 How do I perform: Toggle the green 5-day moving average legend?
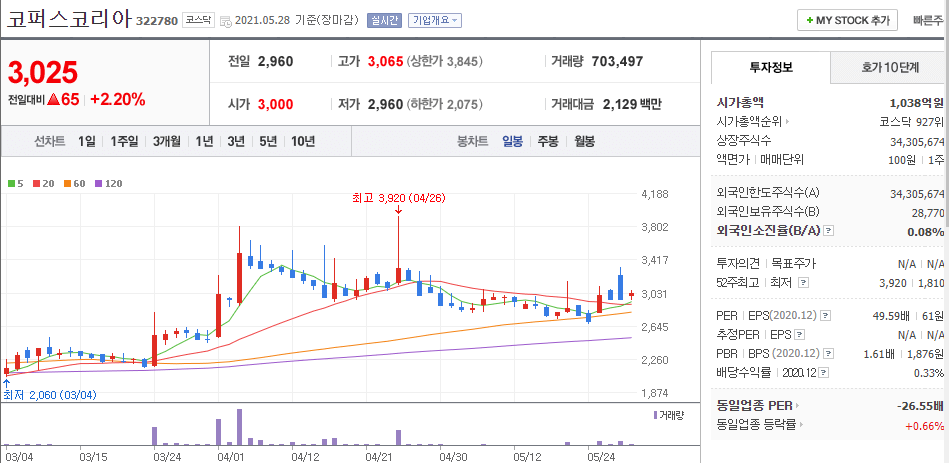click(x=15, y=183)
